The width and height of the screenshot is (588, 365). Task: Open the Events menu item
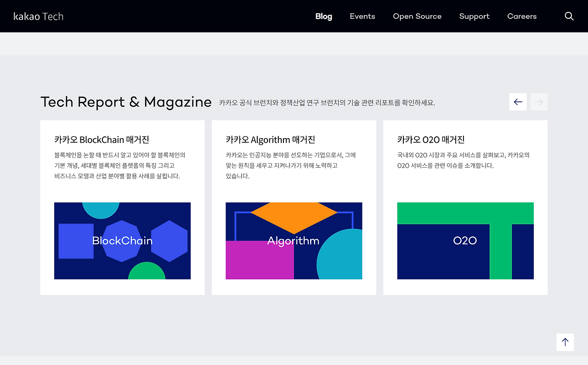[x=362, y=16]
